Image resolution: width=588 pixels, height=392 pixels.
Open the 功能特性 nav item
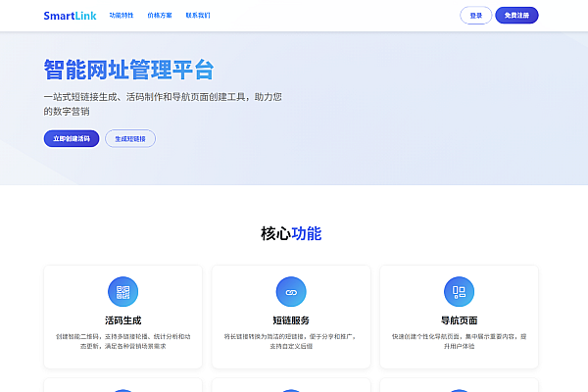[122, 16]
